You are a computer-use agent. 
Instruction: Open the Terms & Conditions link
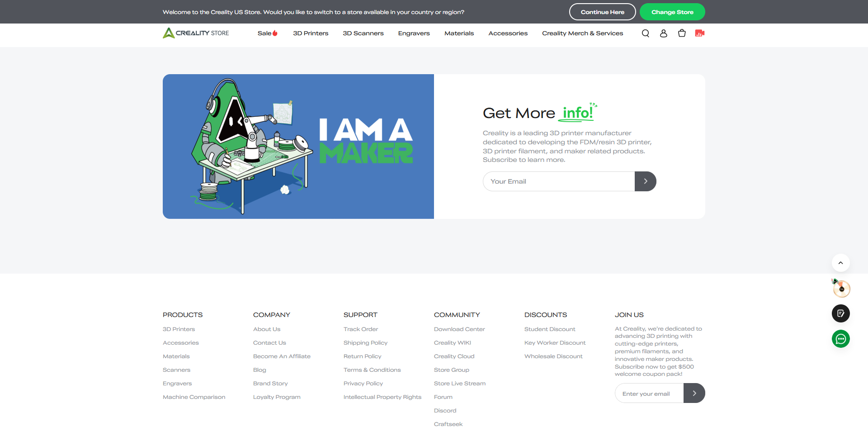pos(372,370)
